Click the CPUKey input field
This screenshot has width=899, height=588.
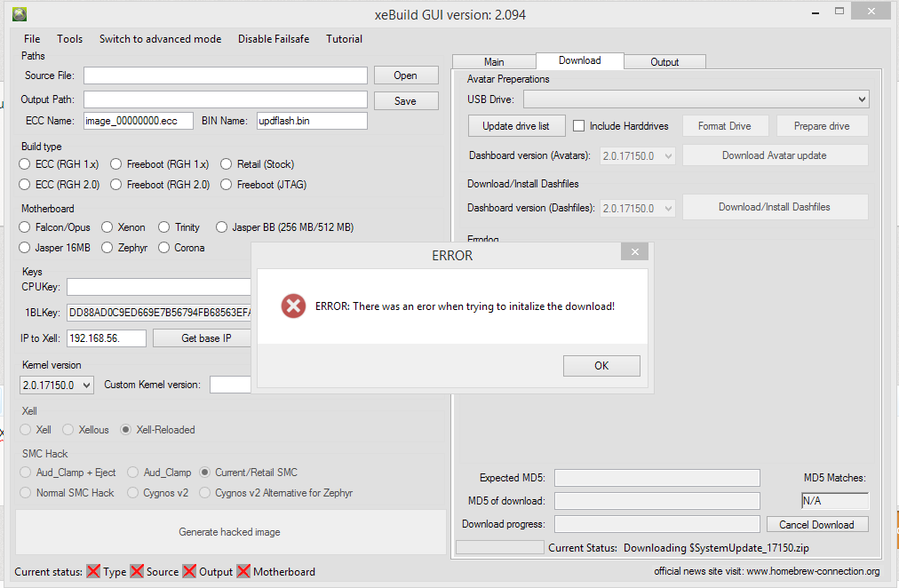(x=159, y=287)
